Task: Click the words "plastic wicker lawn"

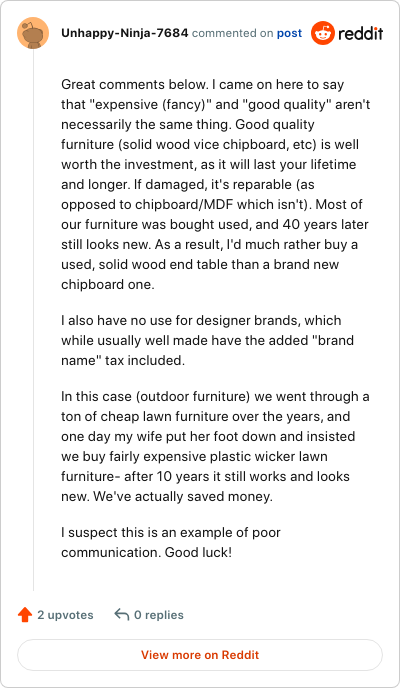Action: tap(268, 456)
